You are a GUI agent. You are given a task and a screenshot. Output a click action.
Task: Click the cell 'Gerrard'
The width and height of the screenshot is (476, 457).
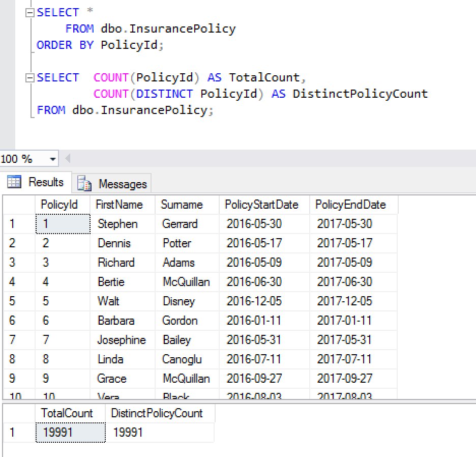187,224
